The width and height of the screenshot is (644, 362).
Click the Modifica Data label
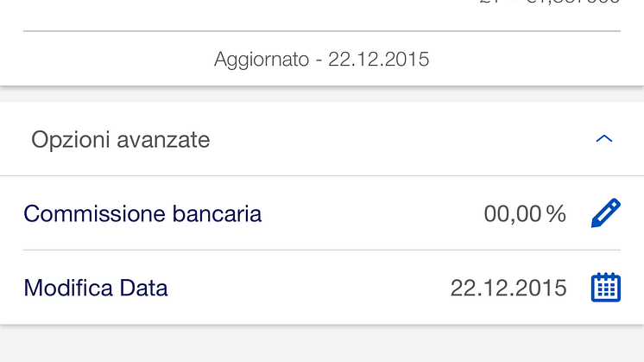tap(96, 288)
